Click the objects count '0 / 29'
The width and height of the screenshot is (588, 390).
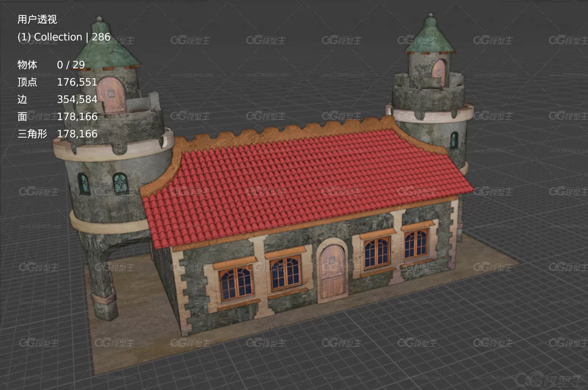71,65
